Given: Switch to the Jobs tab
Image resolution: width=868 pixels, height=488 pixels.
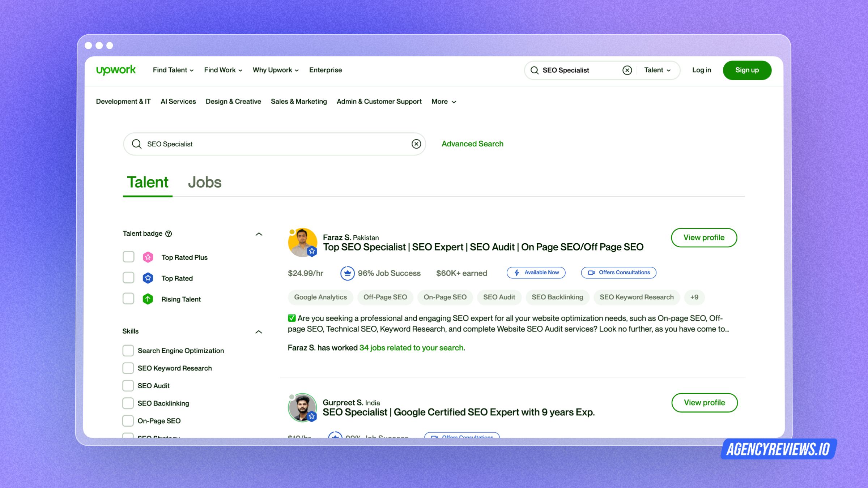Looking at the screenshot, I should click(205, 183).
